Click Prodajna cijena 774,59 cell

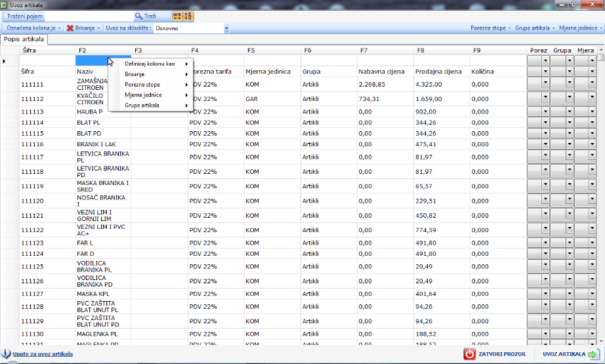pyautogui.click(x=442, y=230)
